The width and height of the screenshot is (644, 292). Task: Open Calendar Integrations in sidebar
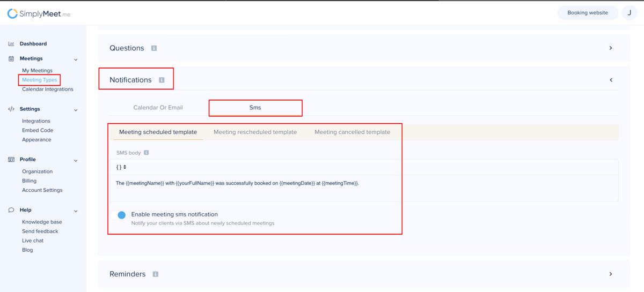click(x=47, y=89)
